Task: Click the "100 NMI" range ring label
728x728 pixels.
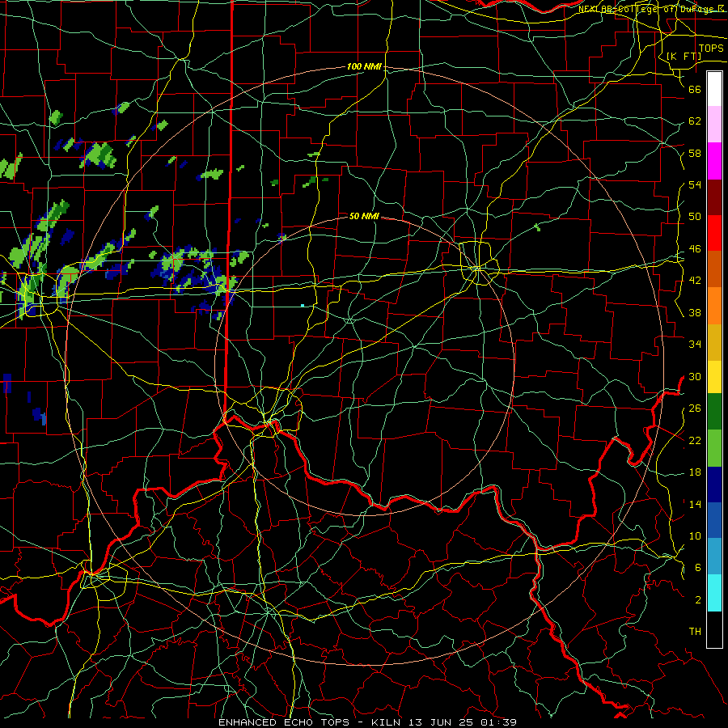Action: 364,66
